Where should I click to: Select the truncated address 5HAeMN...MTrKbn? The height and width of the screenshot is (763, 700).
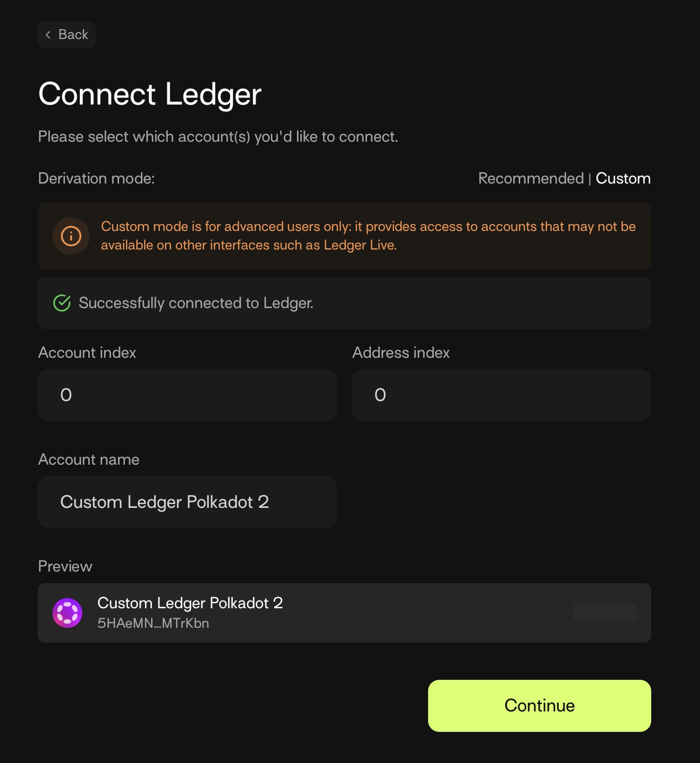pyautogui.click(x=153, y=623)
